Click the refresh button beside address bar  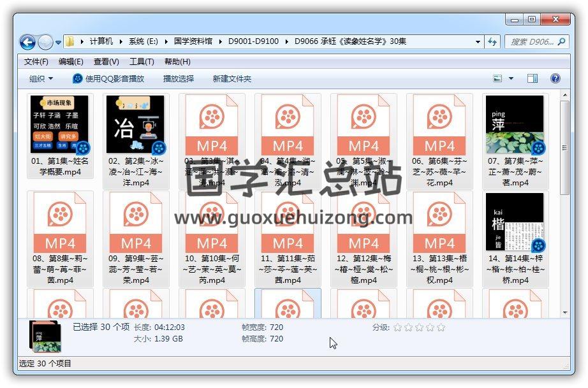(x=492, y=42)
